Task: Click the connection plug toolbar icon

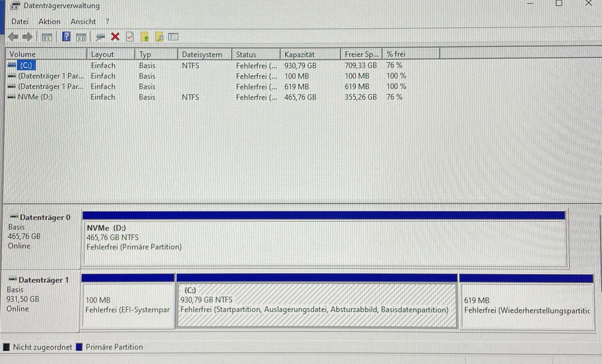Action: click(x=100, y=37)
